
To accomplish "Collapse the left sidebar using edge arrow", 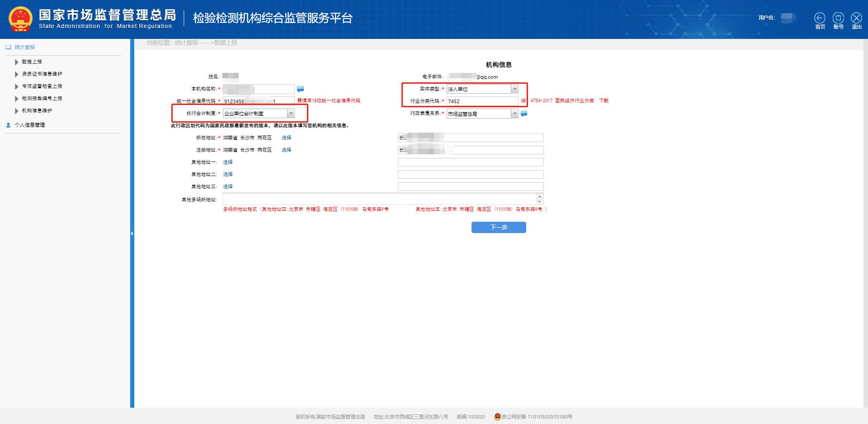I will (x=132, y=233).
